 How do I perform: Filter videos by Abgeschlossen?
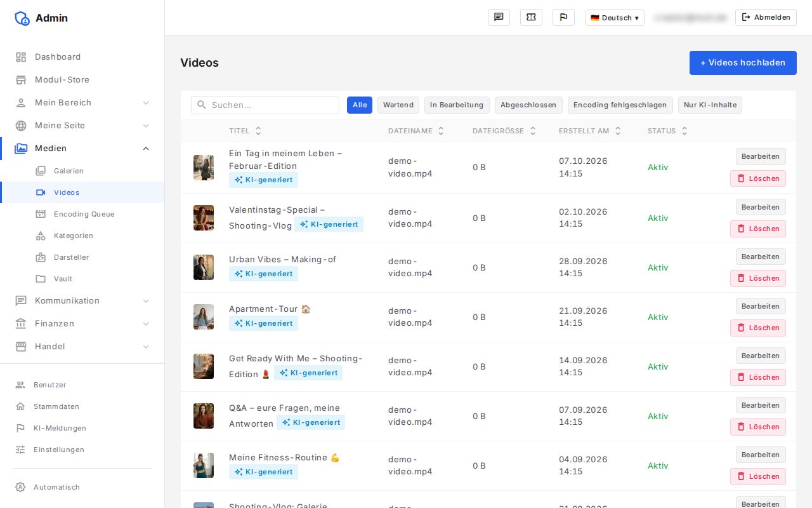[528, 105]
